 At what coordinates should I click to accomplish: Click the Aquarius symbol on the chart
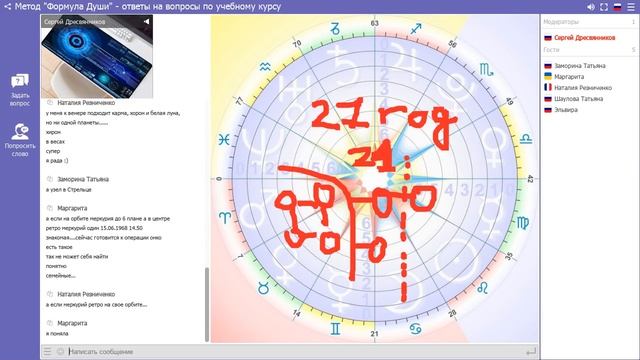coord(265,67)
